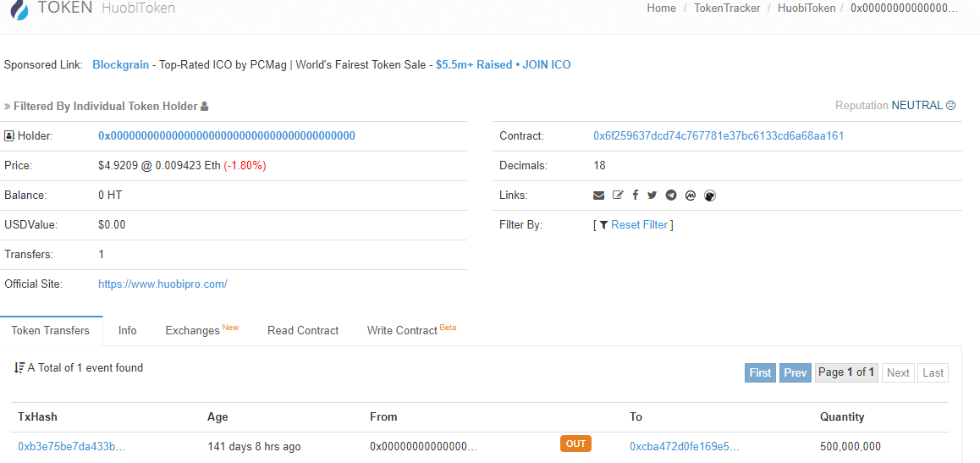This screenshot has width=980, height=463.
Task: Open the Blockgrain sponsored link
Action: coord(121,64)
